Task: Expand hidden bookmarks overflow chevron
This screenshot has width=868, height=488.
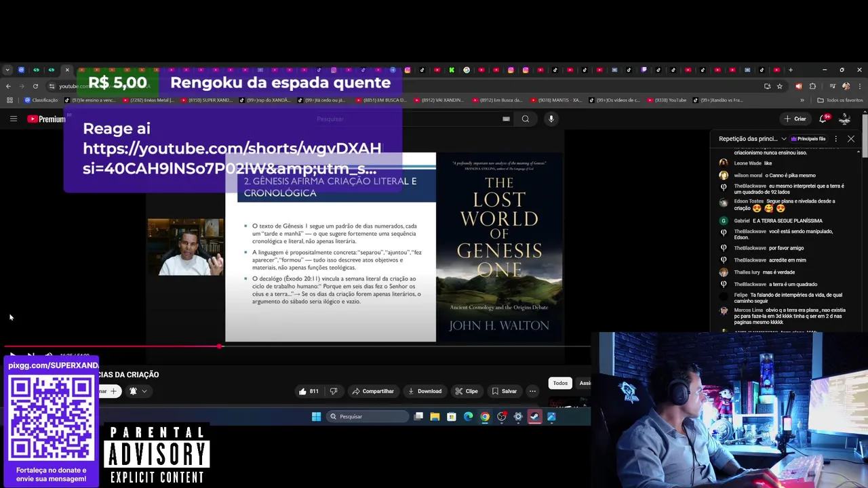Action: point(802,100)
